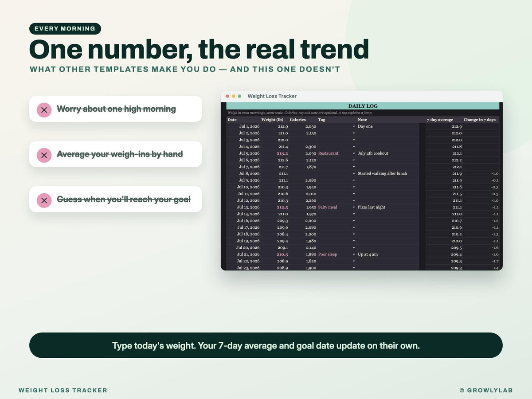Select the highlighted weight '212.5' cell
Screen dimensions: 532x399
pyautogui.click(x=275, y=207)
